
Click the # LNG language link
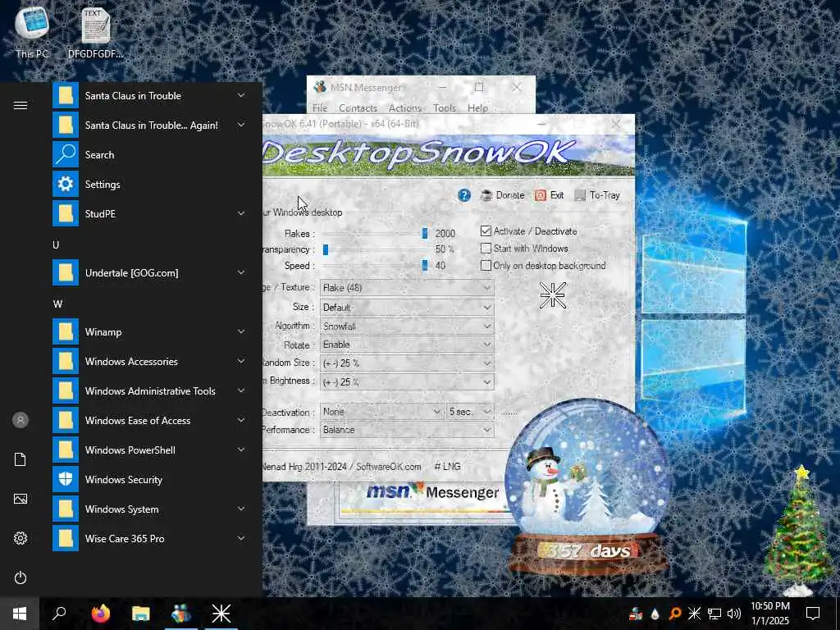click(x=447, y=467)
